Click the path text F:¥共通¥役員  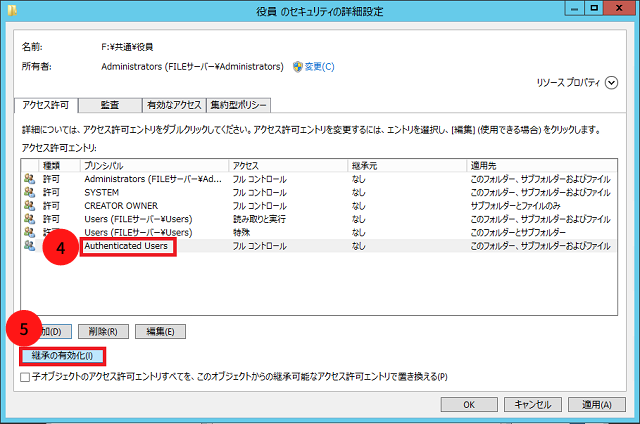click(127, 47)
